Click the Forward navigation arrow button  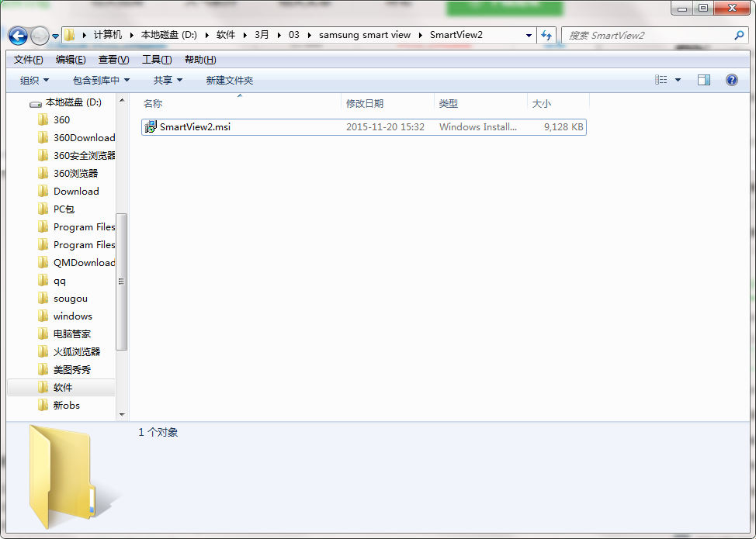(x=40, y=36)
